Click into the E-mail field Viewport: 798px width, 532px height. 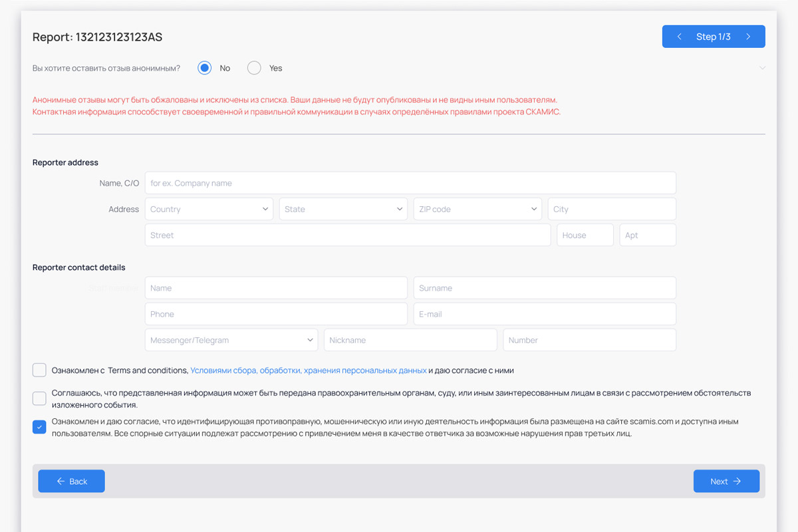pos(545,314)
